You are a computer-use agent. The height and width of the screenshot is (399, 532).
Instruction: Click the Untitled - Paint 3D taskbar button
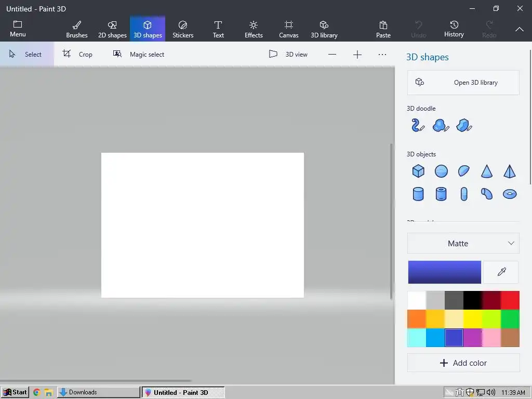pos(183,392)
